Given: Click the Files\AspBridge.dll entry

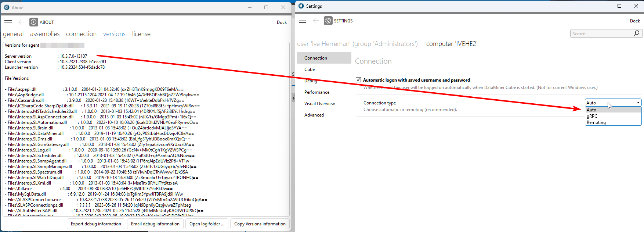Looking at the screenshot, I should coord(102,95).
